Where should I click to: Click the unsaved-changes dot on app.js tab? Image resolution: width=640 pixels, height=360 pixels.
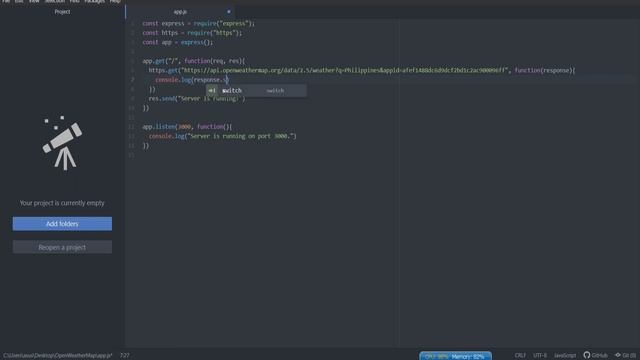coord(229,12)
